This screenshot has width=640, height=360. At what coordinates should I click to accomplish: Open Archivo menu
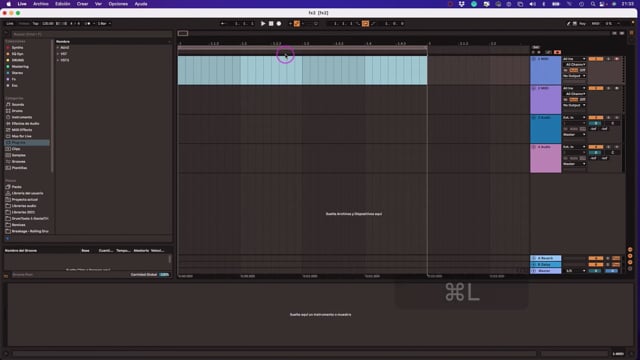pyautogui.click(x=40, y=4)
